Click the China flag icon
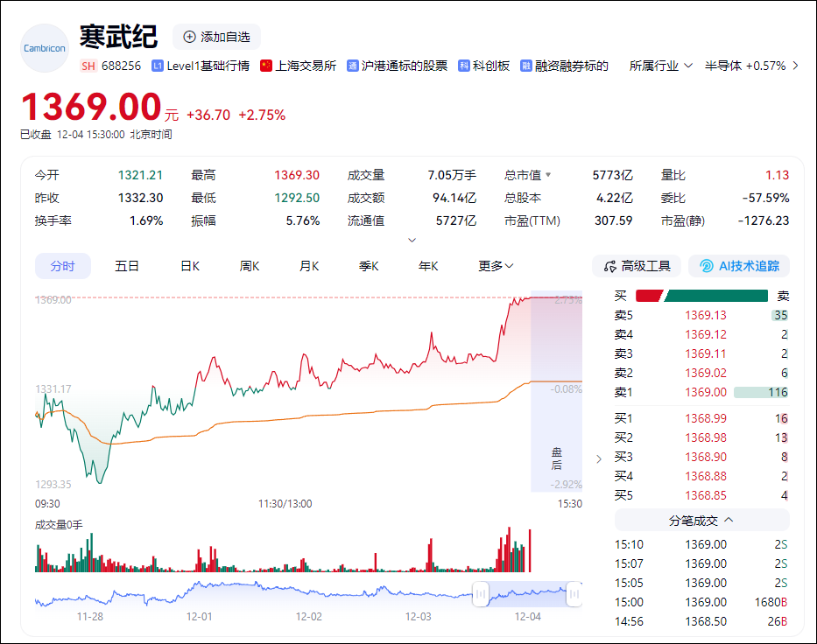This screenshot has width=817, height=644. (266, 66)
